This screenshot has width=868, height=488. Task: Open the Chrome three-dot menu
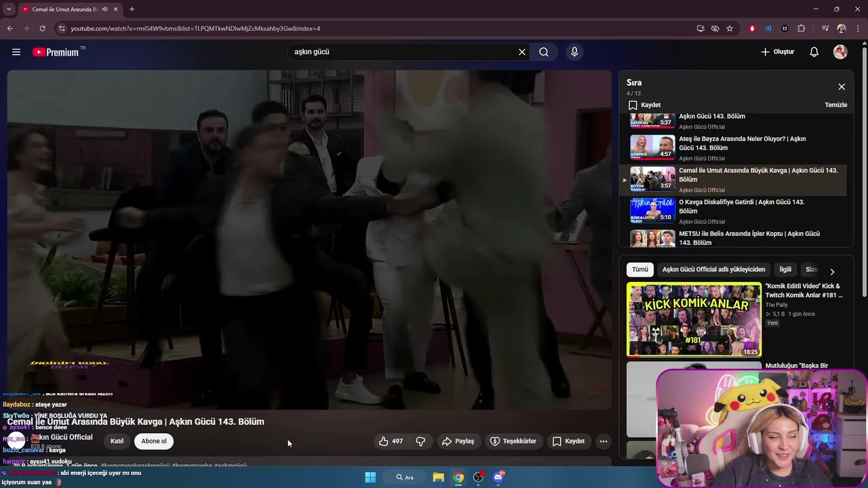pyautogui.click(x=858, y=28)
